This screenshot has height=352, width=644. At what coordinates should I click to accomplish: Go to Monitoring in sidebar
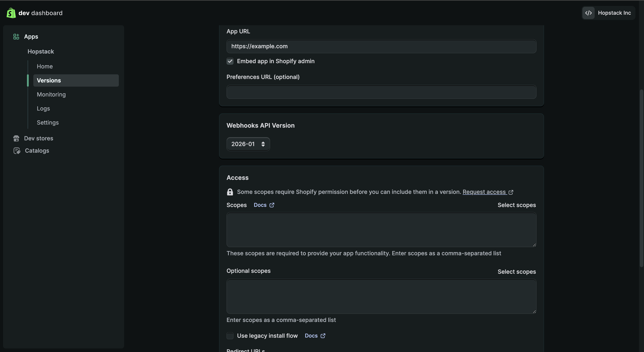tap(51, 95)
